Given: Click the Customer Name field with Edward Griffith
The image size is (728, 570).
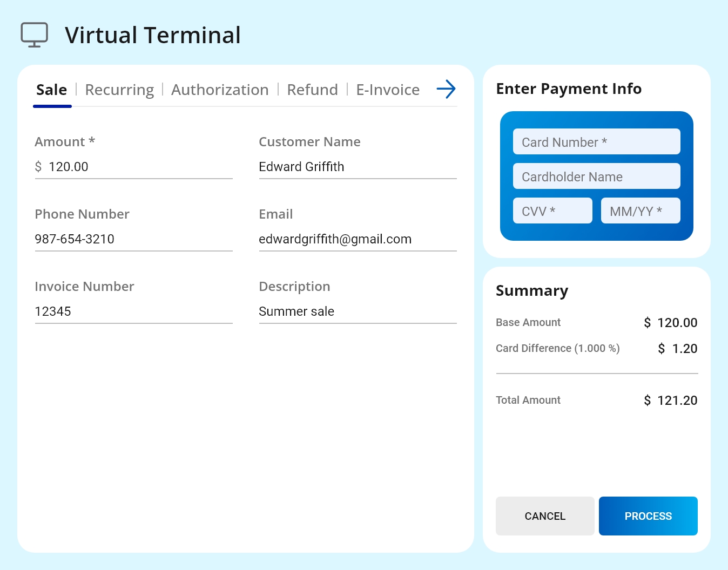Looking at the screenshot, I should coord(358,167).
